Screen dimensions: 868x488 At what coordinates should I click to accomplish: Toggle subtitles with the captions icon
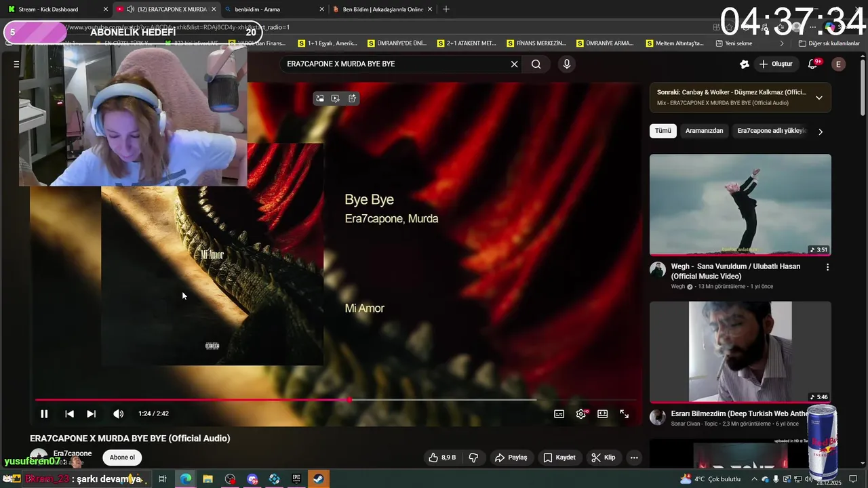pyautogui.click(x=559, y=414)
